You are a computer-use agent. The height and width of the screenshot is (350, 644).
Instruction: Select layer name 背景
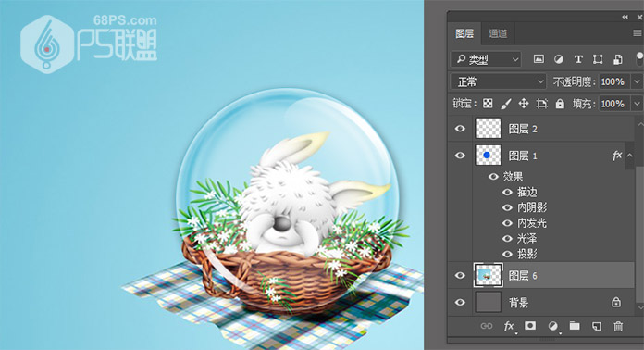click(518, 303)
